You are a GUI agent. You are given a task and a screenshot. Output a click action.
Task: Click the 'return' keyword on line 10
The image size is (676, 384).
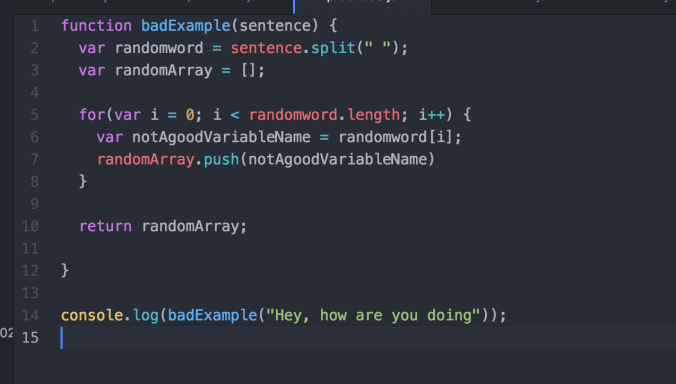pyautogui.click(x=105, y=226)
